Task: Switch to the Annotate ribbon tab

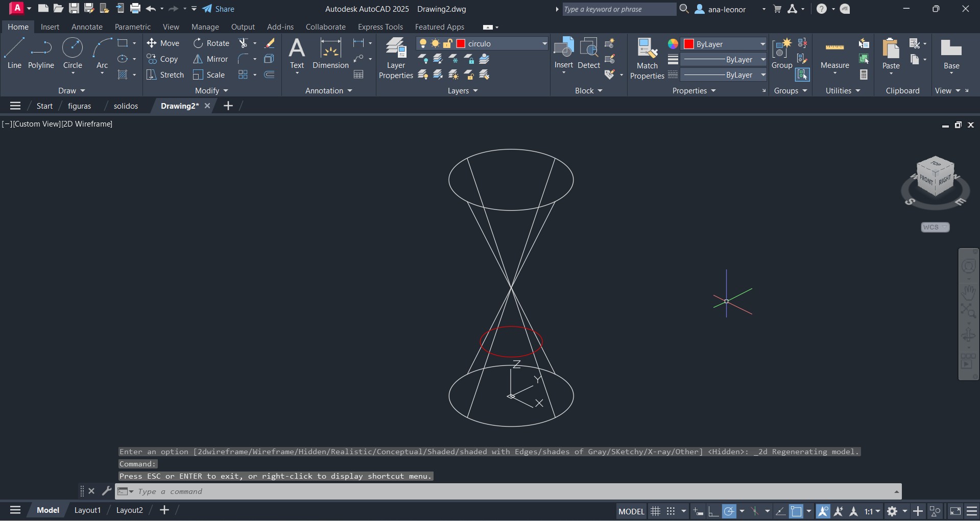Action: (x=87, y=27)
